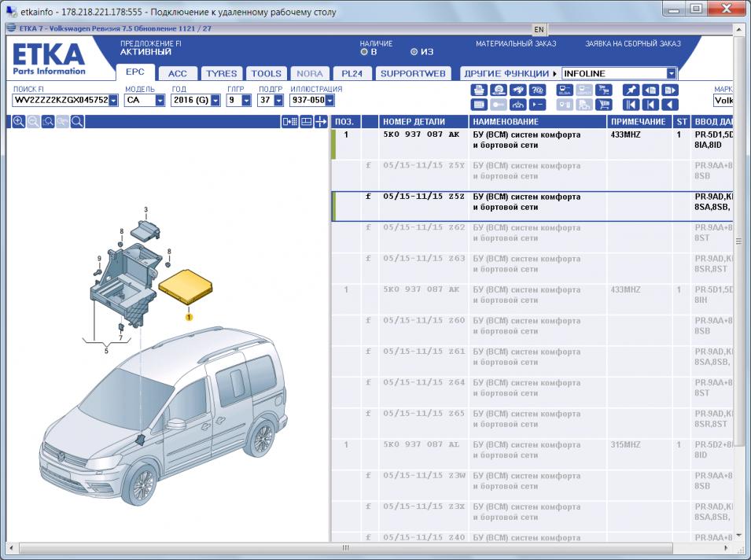
Task: Click the double-bar back arrow icon
Action: point(631,105)
